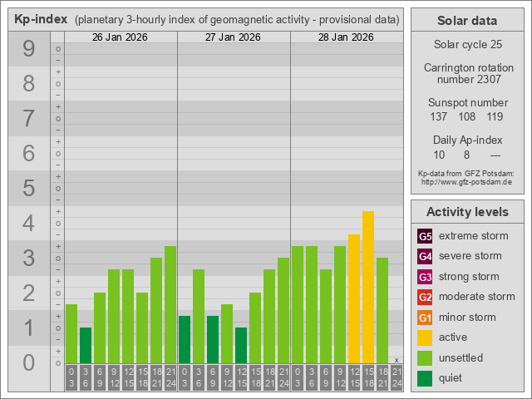Click the G3 strong storm badge
This screenshot has height=399, width=532.
(425, 277)
